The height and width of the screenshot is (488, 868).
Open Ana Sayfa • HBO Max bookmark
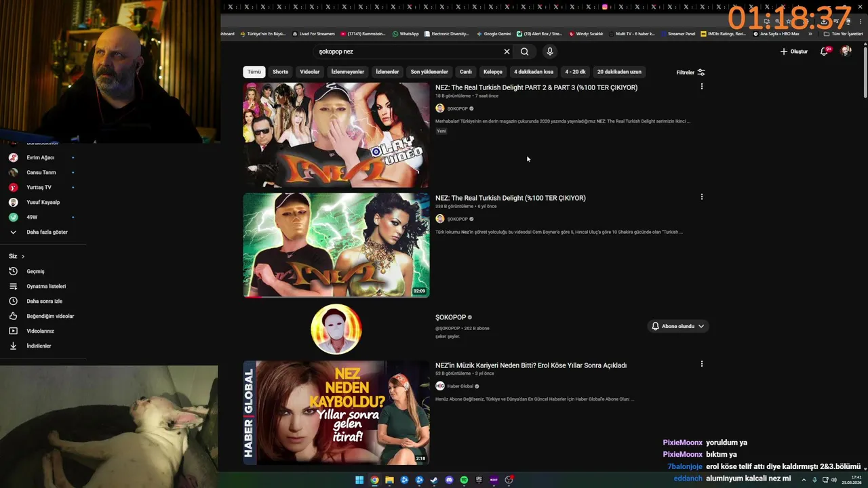point(776,34)
